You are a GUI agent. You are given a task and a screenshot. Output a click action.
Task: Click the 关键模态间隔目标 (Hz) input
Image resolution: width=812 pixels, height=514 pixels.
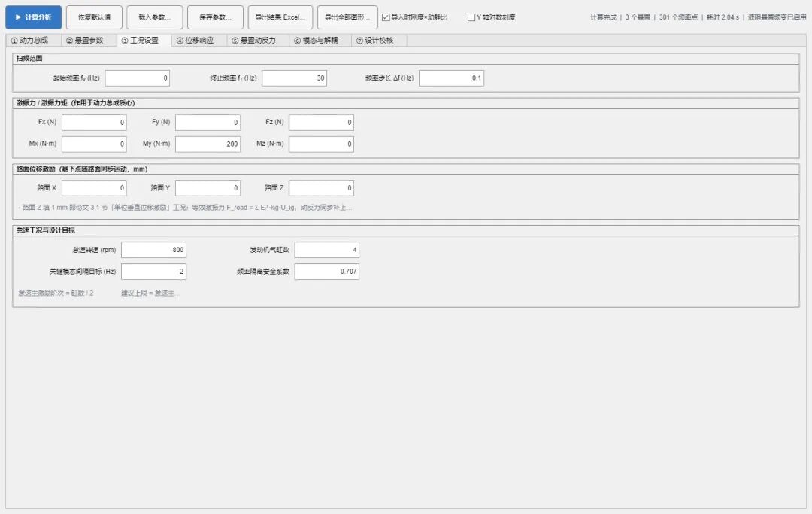pyautogui.click(x=153, y=272)
